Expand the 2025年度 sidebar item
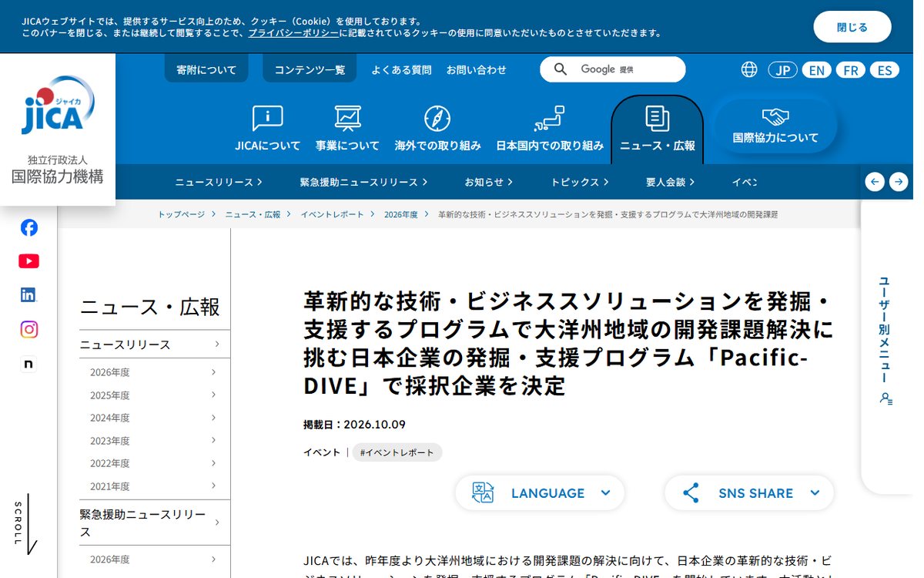This screenshot has width=924, height=578. pos(154,395)
